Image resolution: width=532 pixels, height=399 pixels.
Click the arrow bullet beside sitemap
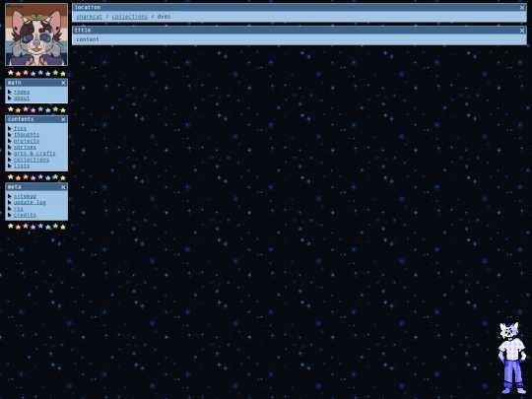pyautogui.click(x=10, y=196)
